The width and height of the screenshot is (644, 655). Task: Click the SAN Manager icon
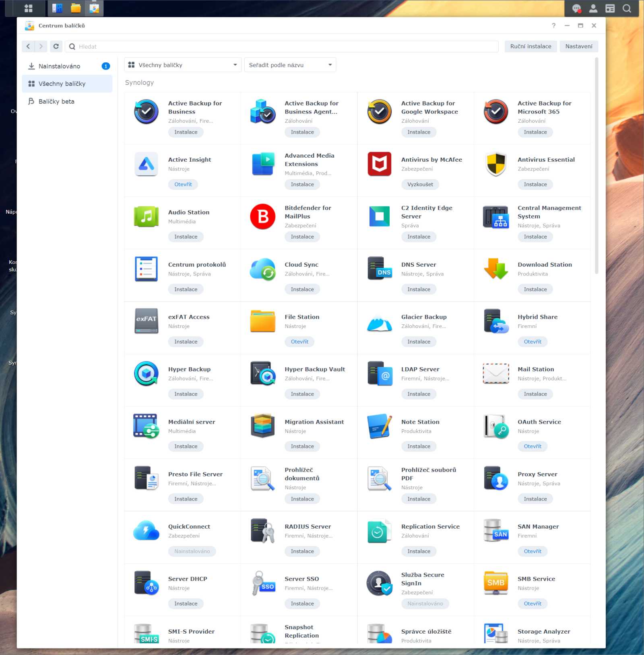point(496,531)
